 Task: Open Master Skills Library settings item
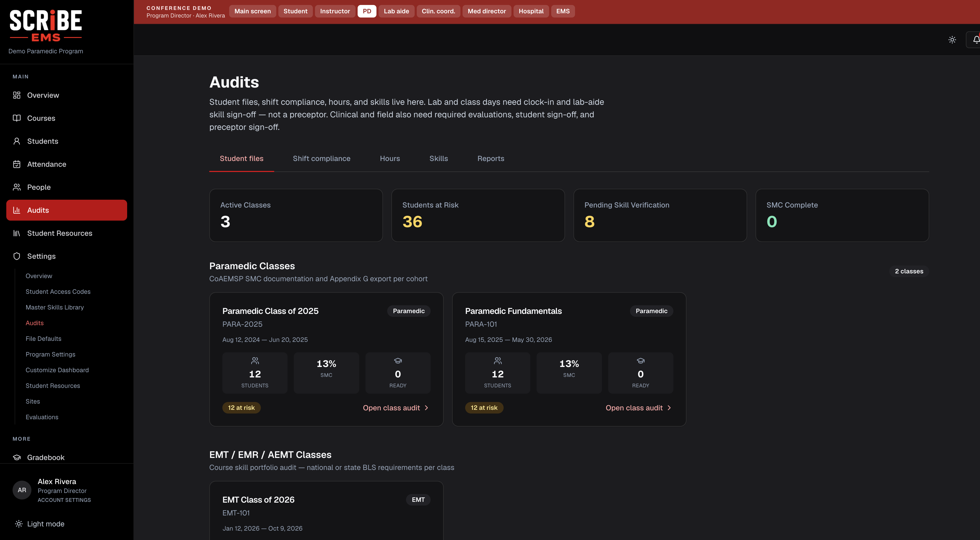(x=54, y=307)
